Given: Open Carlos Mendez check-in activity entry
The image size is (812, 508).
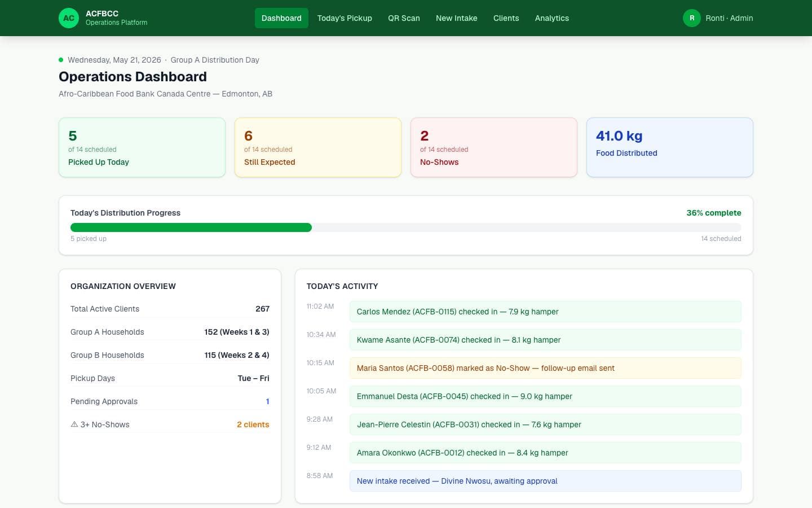Looking at the screenshot, I should click(545, 312).
